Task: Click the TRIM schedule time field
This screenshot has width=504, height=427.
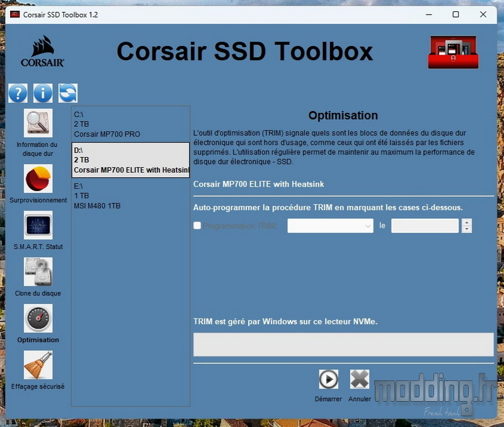Action: point(425,226)
